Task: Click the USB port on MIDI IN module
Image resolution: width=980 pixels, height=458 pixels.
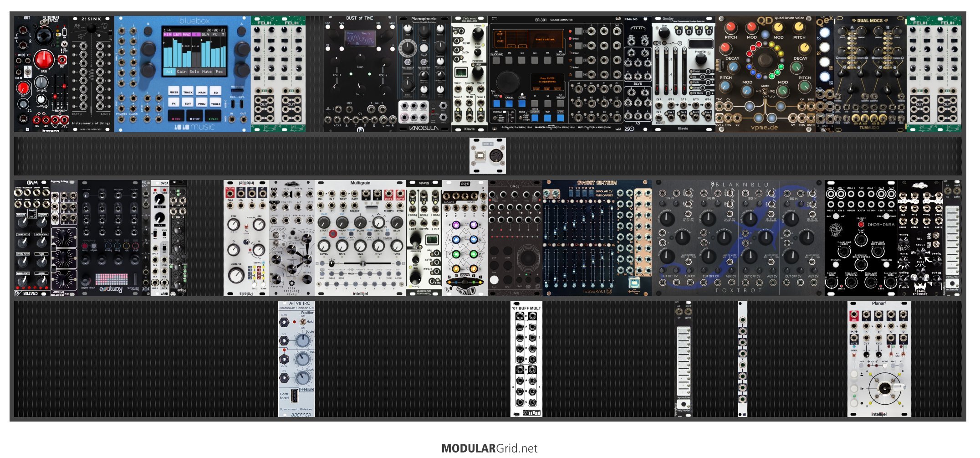Action: [480, 156]
